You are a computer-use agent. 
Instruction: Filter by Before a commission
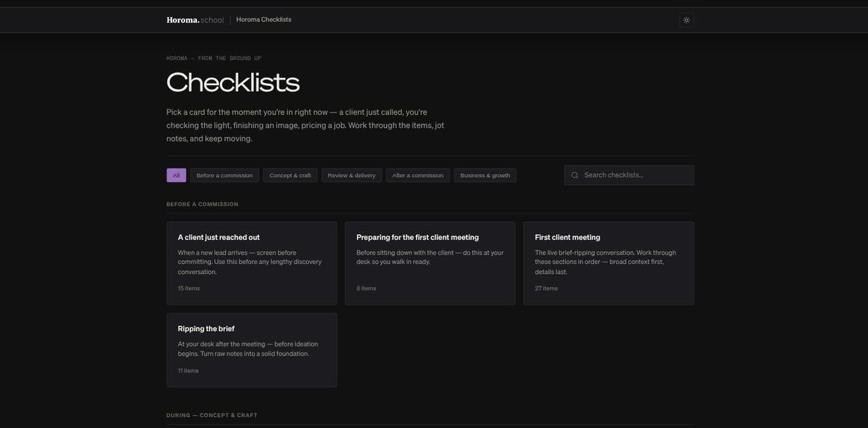pyautogui.click(x=225, y=175)
